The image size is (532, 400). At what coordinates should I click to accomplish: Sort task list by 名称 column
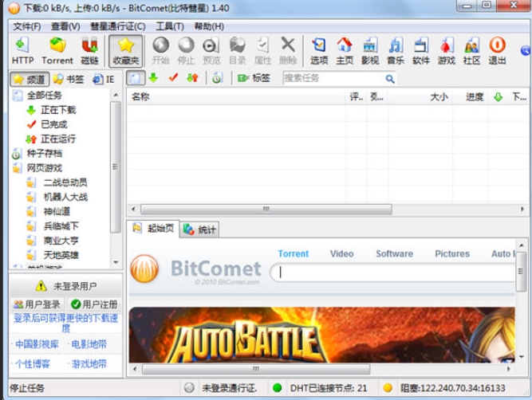(236, 97)
